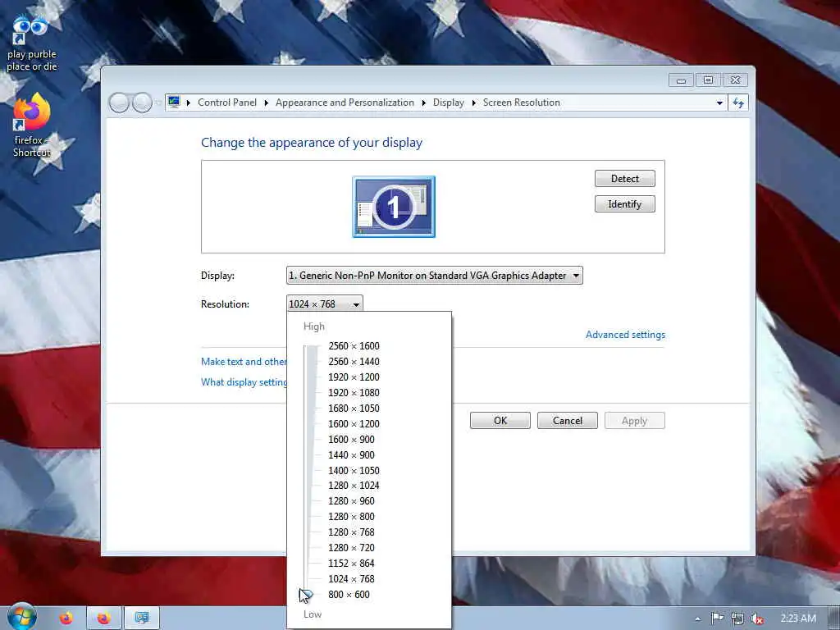Viewport: 840px width, 630px height.
Task: Open the clock showing 2:23 AM
Action: (797, 619)
